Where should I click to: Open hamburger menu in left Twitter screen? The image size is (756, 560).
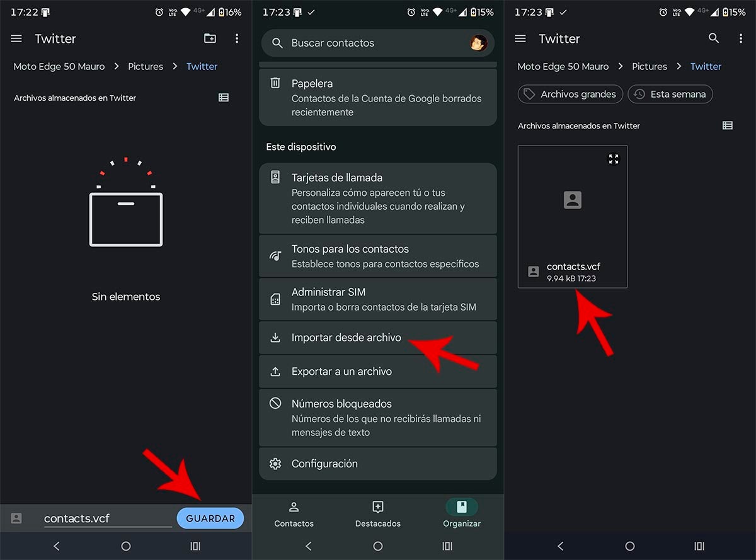click(16, 38)
